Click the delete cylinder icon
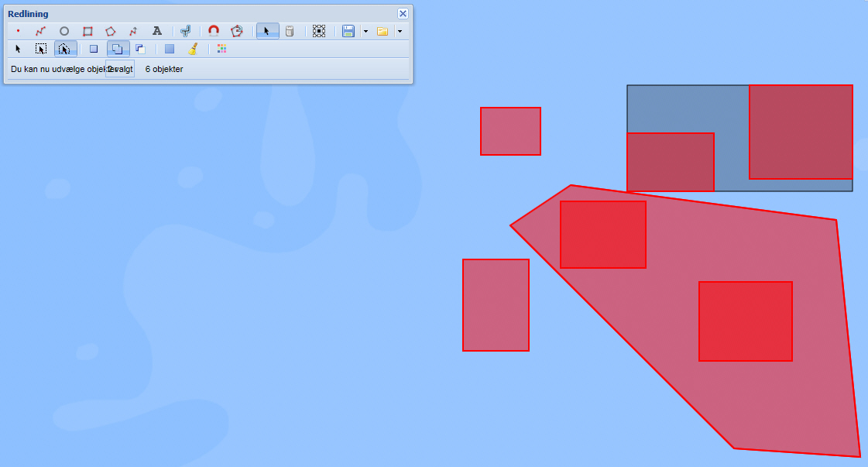868x467 pixels. pos(290,31)
